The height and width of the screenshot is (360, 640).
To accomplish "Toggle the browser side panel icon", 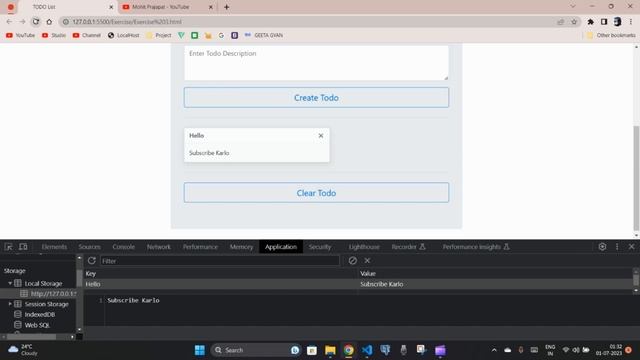I will pyautogui.click(x=604, y=22).
